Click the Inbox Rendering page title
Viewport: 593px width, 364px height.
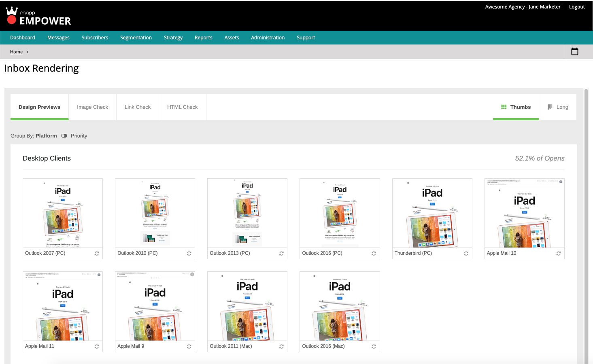click(41, 68)
